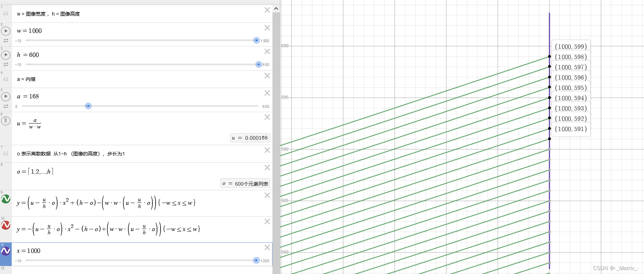Click quote icon of o 表示离散数据 note
Viewport: 644px width, 274px height.
point(6,153)
